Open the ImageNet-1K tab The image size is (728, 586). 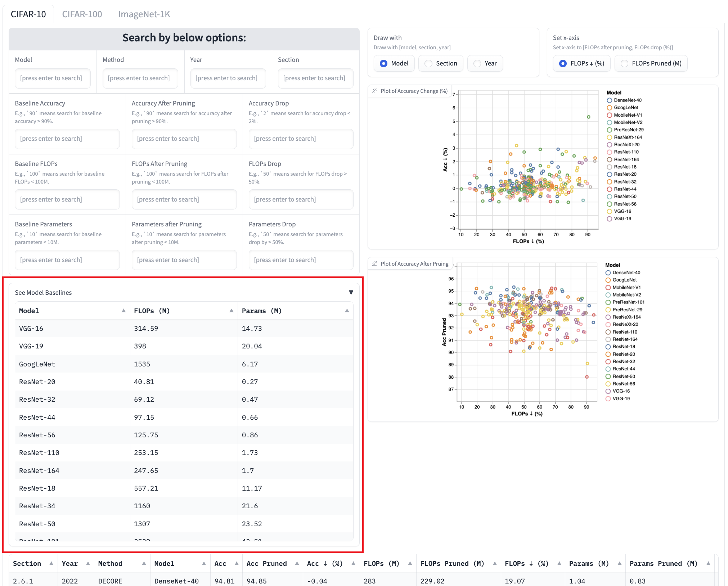(144, 14)
